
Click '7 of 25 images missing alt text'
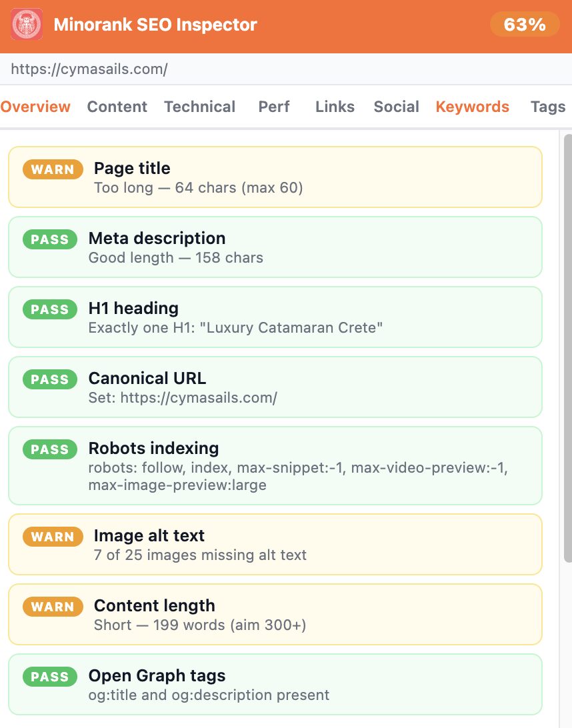coord(200,555)
